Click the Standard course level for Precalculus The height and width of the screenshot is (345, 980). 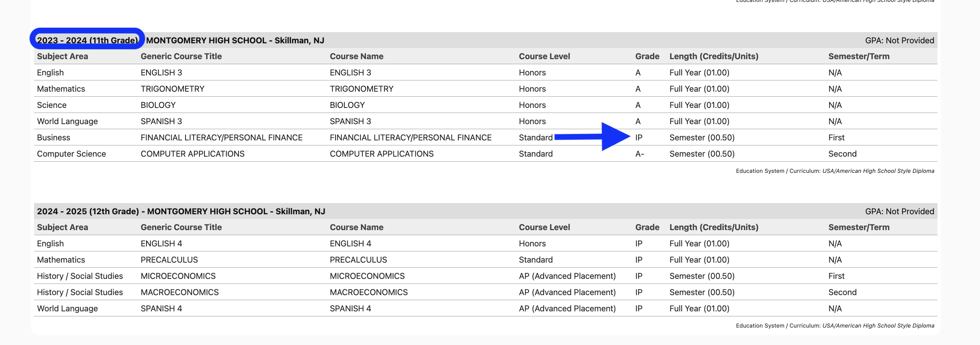(x=536, y=260)
